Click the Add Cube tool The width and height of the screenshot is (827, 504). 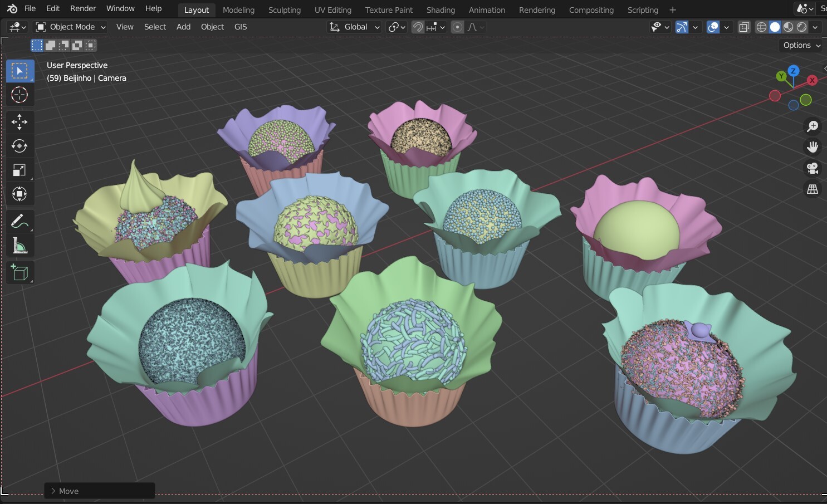[19, 273]
